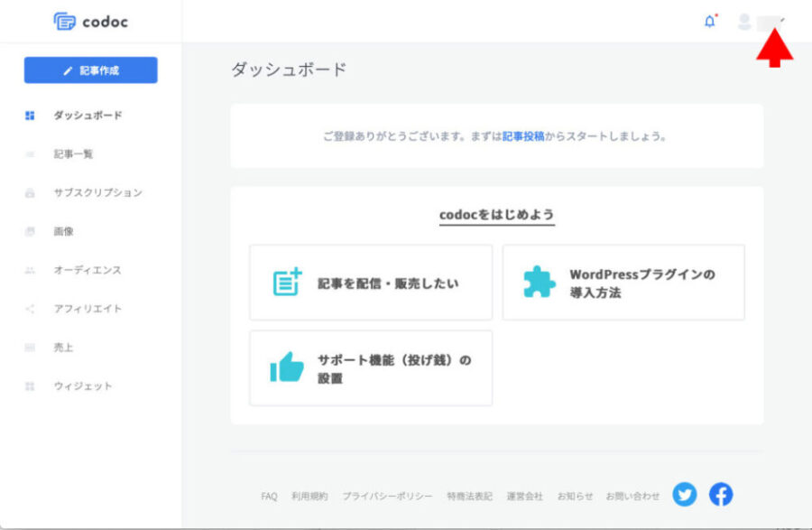Viewport: 812px width, 530px height.
Task: Open the 特商法表記 footer link
Action: pos(470,497)
